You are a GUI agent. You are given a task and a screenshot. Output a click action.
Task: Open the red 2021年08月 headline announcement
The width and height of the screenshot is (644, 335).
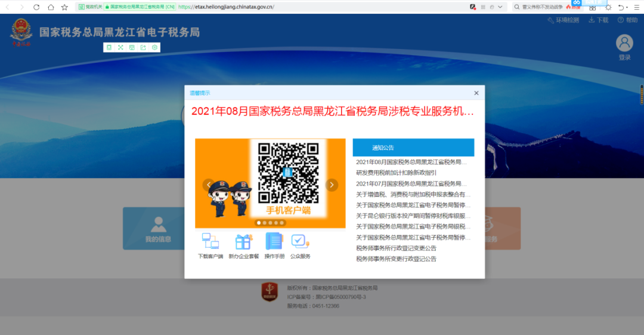(x=333, y=111)
